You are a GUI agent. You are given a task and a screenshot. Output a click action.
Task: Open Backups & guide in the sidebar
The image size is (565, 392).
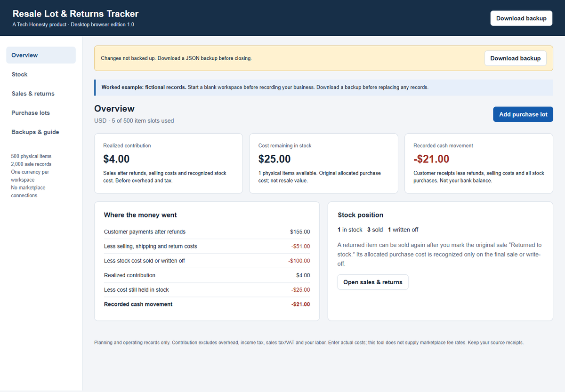[x=41, y=132]
